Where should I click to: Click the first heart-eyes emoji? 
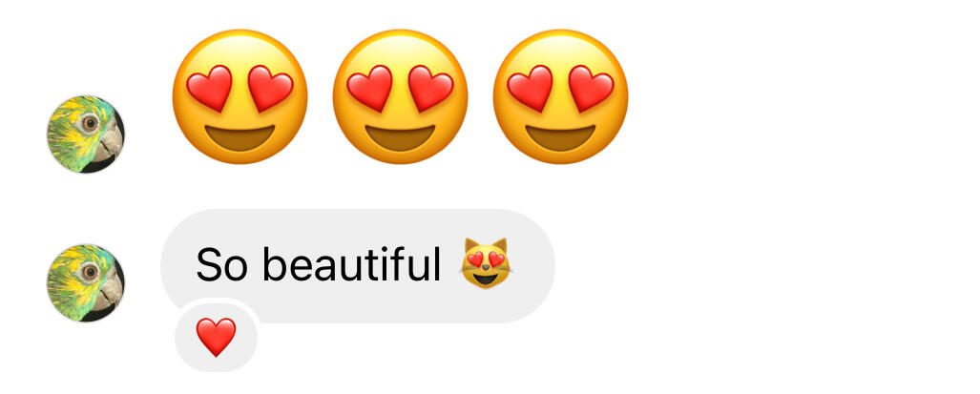coord(240,96)
